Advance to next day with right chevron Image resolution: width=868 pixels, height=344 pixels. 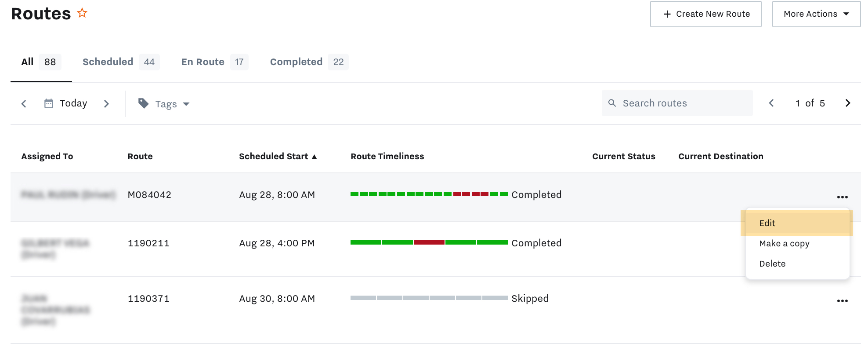pyautogui.click(x=106, y=104)
